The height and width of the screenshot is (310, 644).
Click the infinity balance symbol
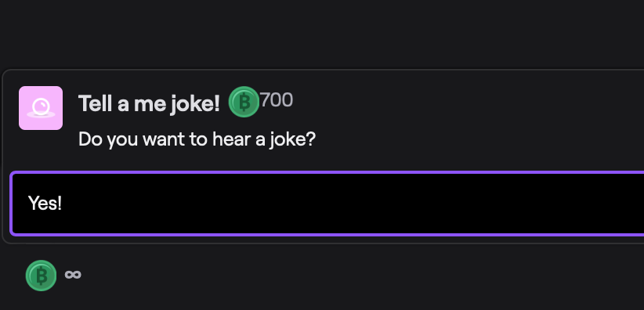click(73, 275)
